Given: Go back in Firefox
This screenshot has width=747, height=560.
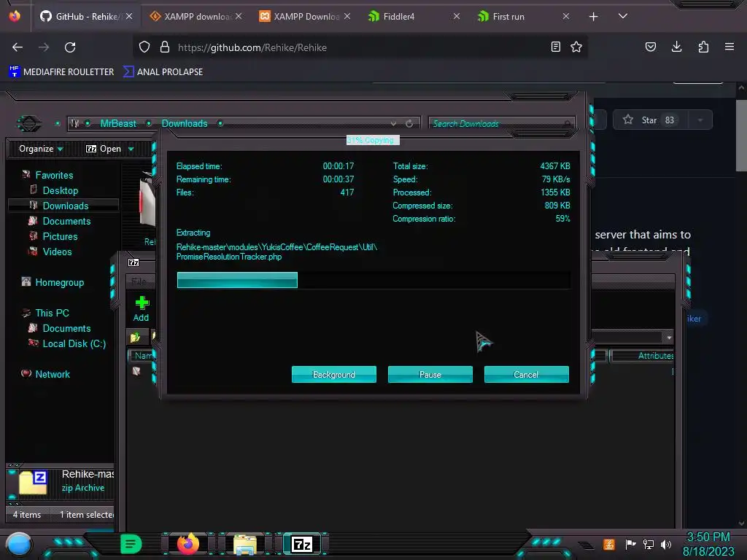Looking at the screenshot, I should [18, 47].
